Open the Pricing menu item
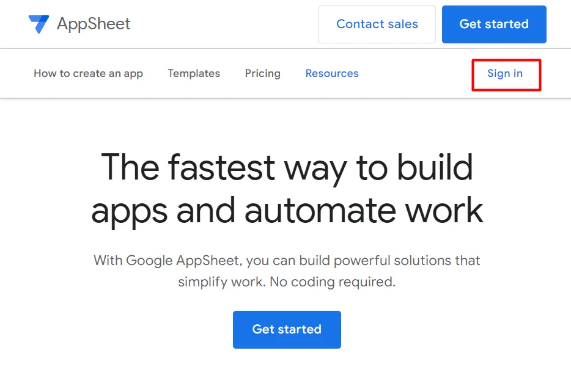 pos(262,73)
